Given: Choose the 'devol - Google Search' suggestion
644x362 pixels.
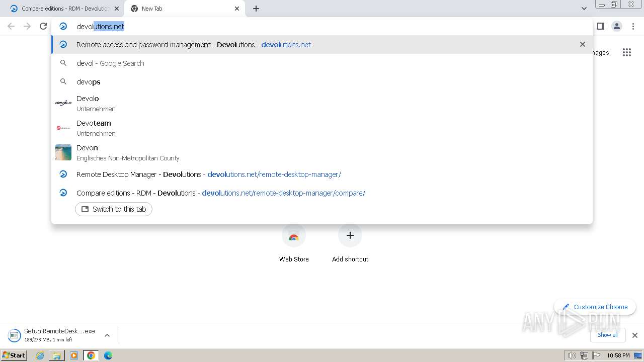Looking at the screenshot, I should pos(322,63).
